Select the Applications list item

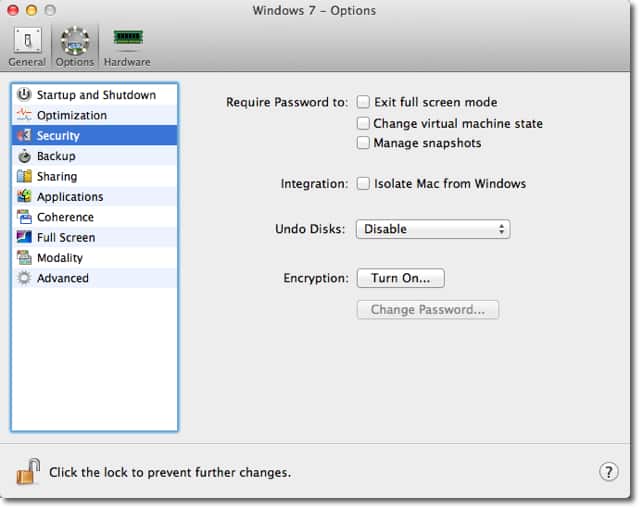pyautogui.click(x=95, y=197)
